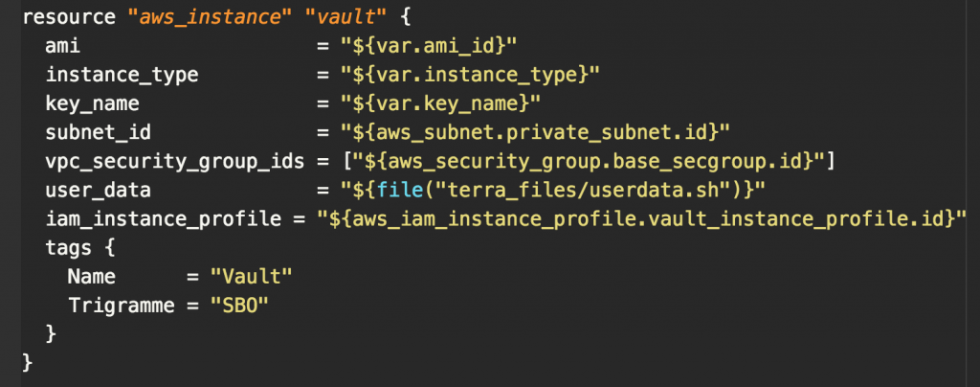Click the iam_instance_profile attribute name

(162, 218)
